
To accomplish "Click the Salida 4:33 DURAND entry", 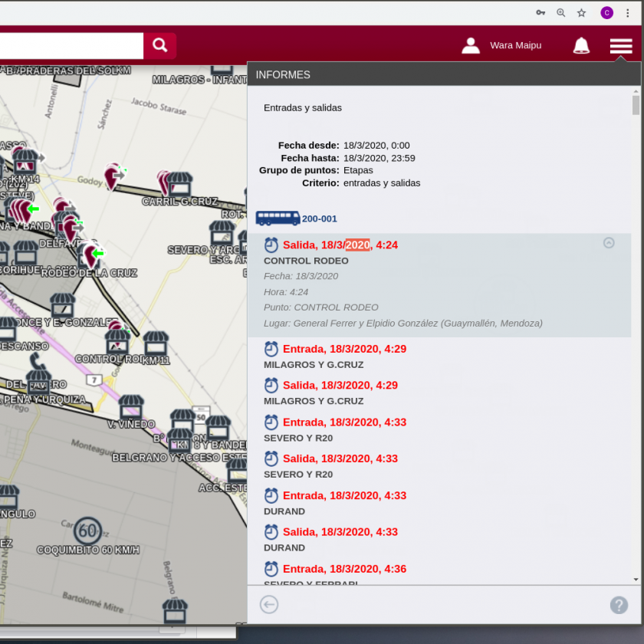I will (340, 532).
